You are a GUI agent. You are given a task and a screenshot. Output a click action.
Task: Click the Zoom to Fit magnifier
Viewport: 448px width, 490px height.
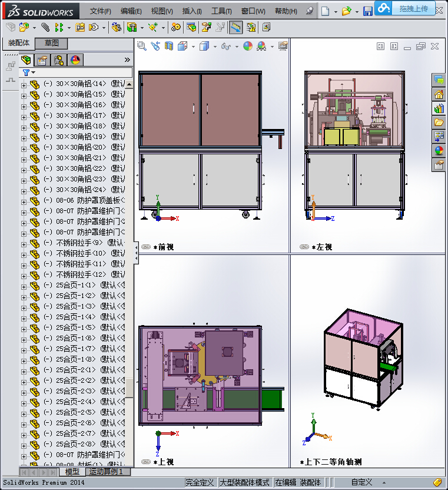point(142,47)
